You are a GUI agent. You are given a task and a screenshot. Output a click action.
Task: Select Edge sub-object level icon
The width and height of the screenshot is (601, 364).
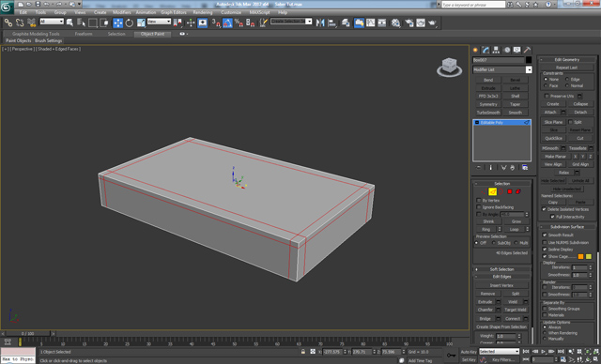[492, 191]
